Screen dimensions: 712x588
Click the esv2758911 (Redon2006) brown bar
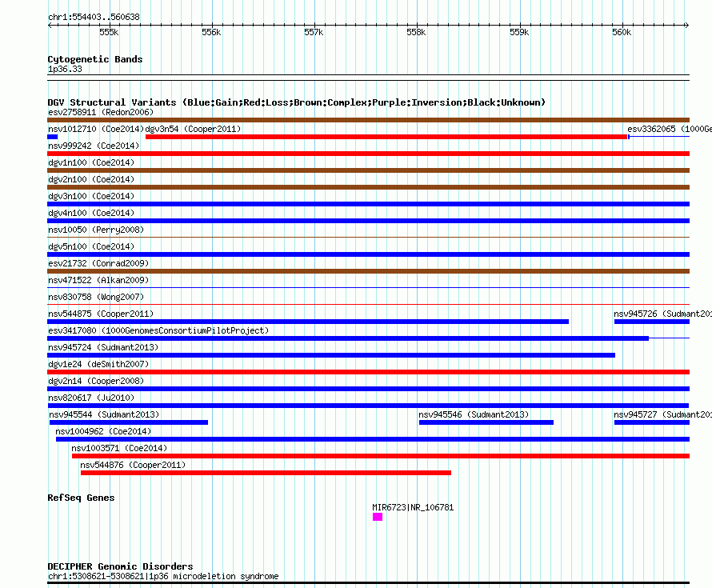coord(368,120)
